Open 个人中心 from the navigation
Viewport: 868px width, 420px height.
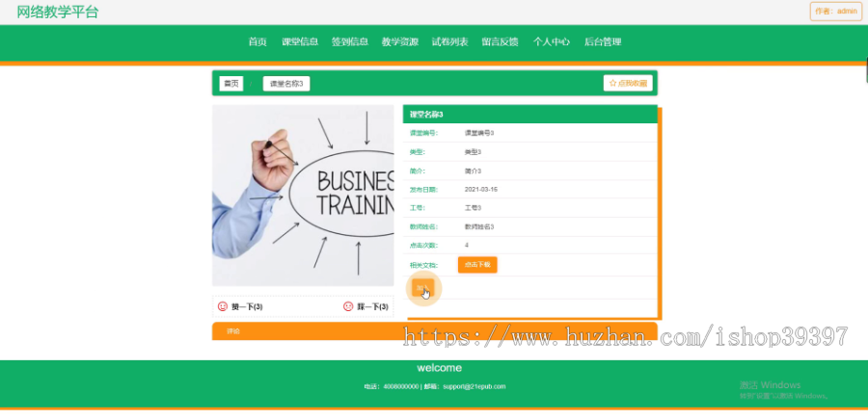pyautogui.click(x=552, y=42)
